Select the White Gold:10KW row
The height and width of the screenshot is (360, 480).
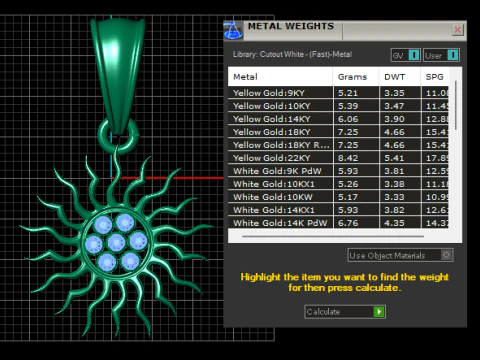click(x=338, y=197)
